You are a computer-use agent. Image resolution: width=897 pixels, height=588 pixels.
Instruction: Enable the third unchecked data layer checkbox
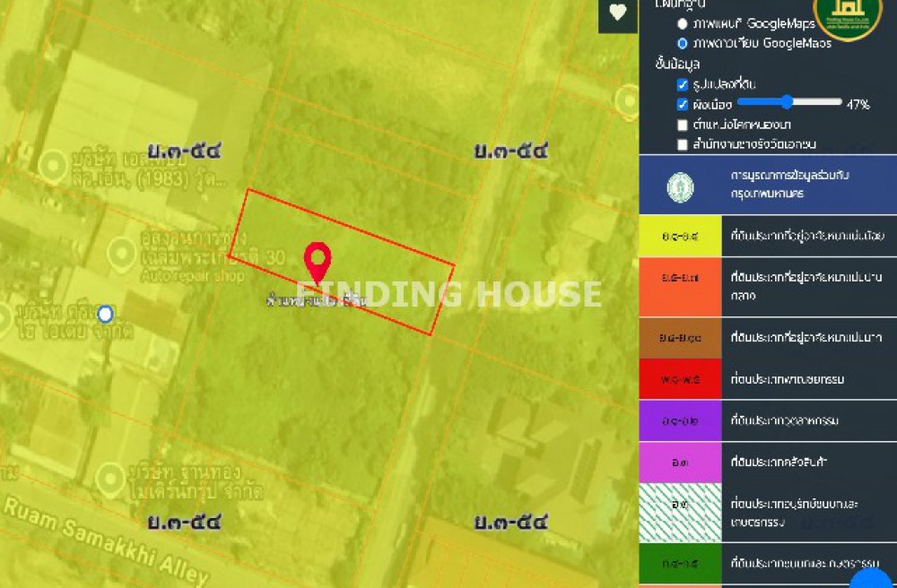pos(683,125)
